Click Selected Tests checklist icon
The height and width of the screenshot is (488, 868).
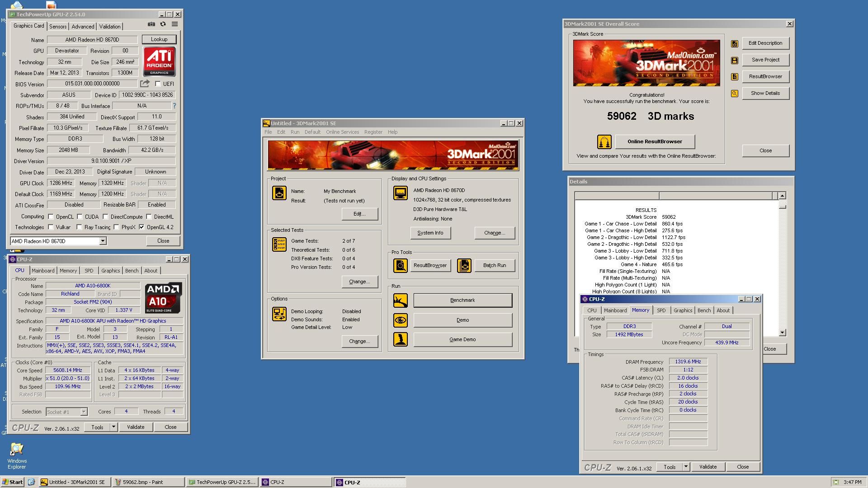point(279,244)
